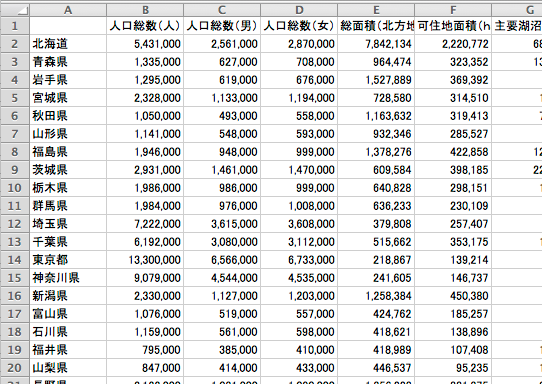Select cell 東京都

[x=68, y=260]
